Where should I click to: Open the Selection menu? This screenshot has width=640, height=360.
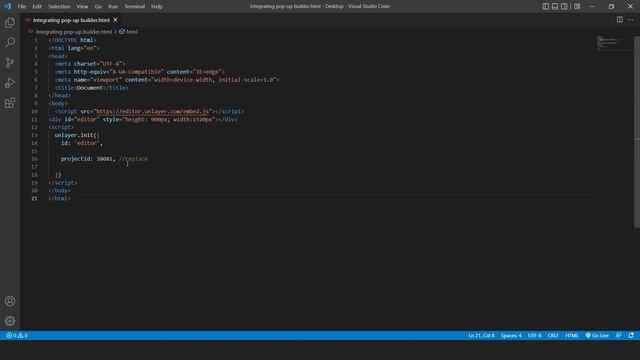pos(59,7)
